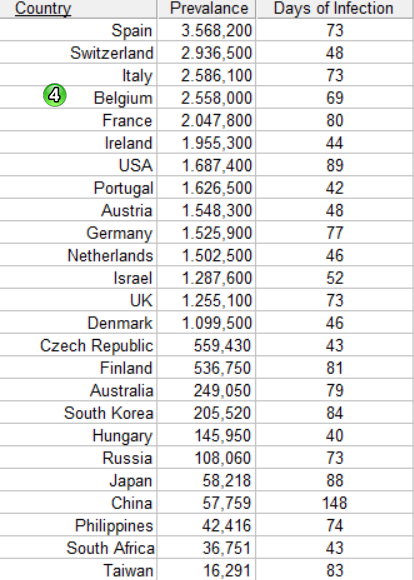
Task: Select the Belgium row label
Action: point(123,98)
